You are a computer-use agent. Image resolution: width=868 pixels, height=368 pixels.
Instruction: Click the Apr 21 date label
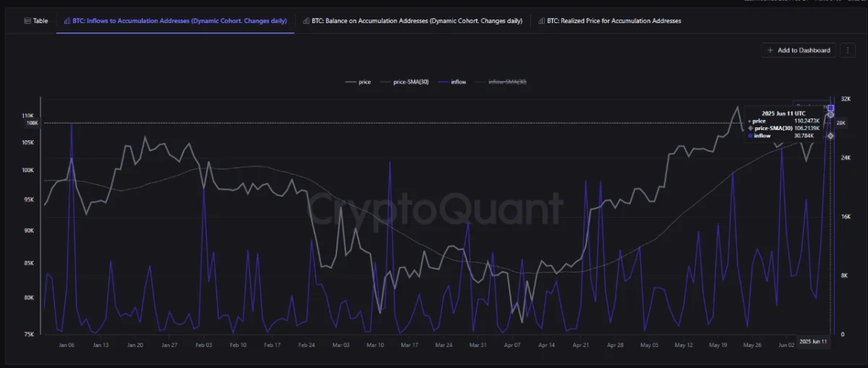582,346
